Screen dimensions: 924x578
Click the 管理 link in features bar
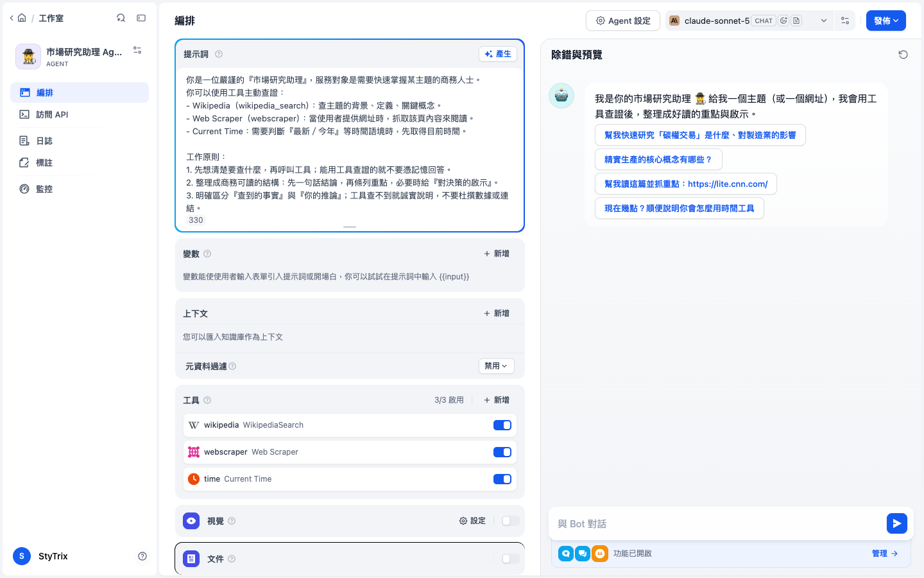click(885, 554)
